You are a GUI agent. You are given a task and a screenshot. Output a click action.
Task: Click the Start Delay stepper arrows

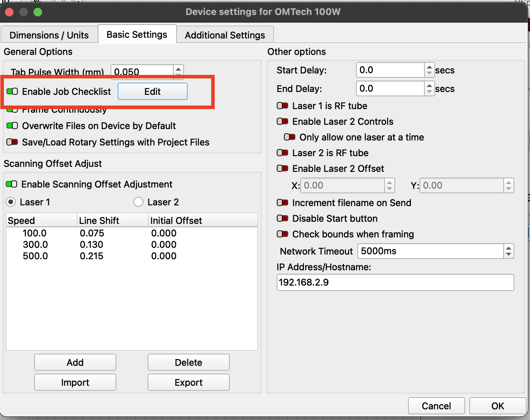click(x=429, y=70)
